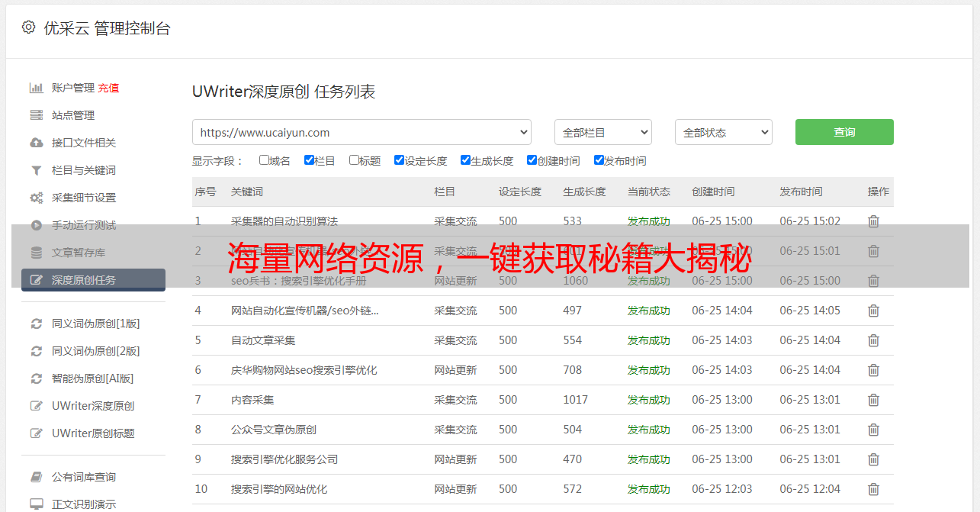Enable the 标题 field checkbox
Viewport: 980px width, 512px height.
(x=354, y=160)
